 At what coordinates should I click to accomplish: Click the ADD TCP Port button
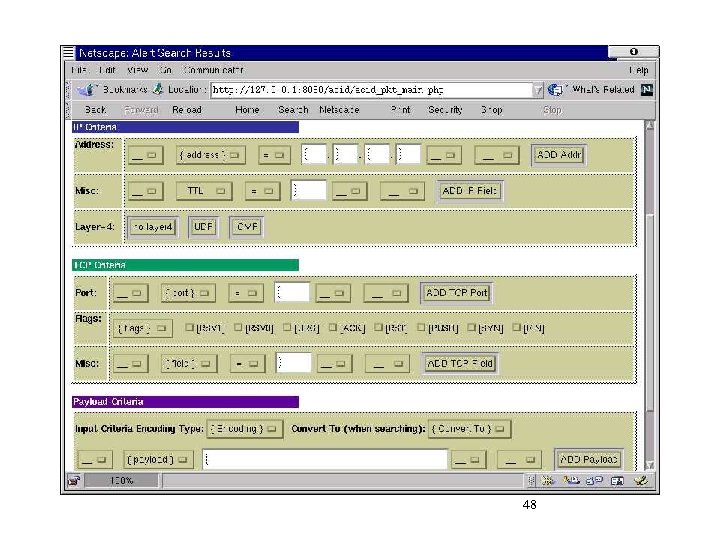[456, 293]
